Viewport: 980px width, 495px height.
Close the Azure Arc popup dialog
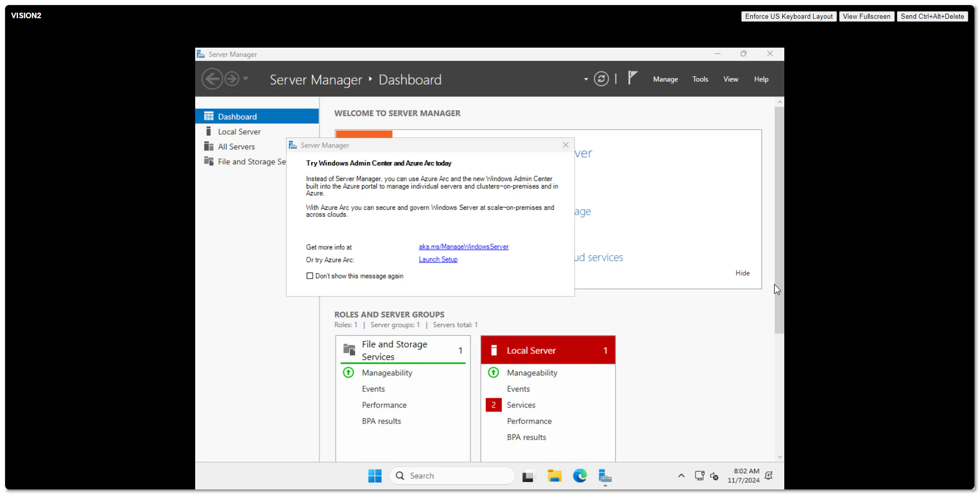click(x=565, y=145)
